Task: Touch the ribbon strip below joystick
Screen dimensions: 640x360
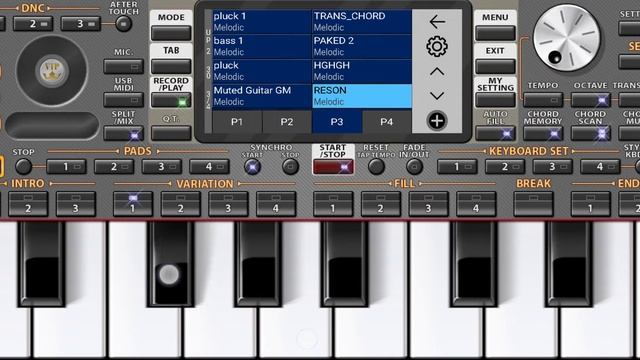Action: (x=52, y=126)
